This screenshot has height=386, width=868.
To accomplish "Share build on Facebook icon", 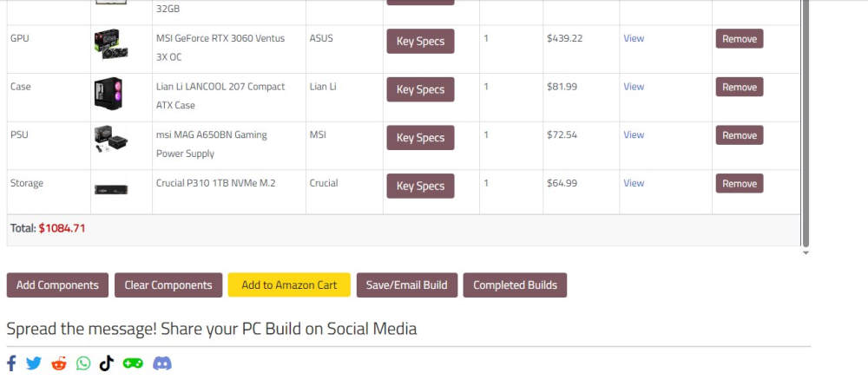I will pyautogui.click(x=11, y=363).
